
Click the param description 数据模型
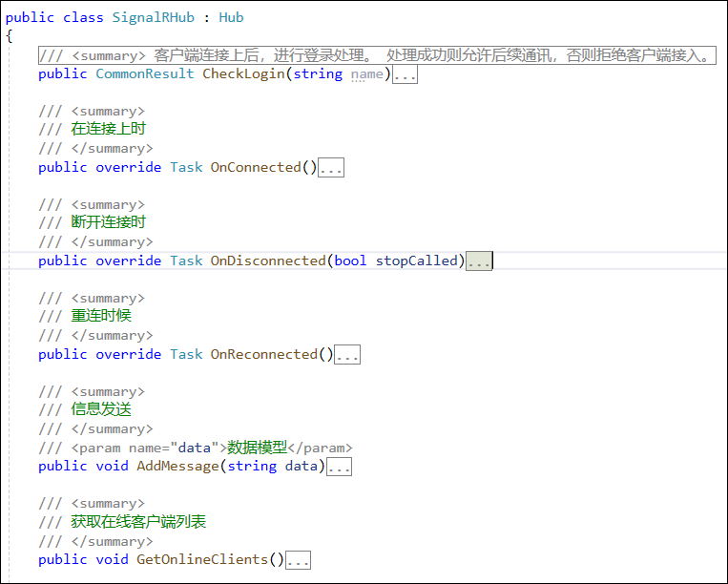point(258,448)
